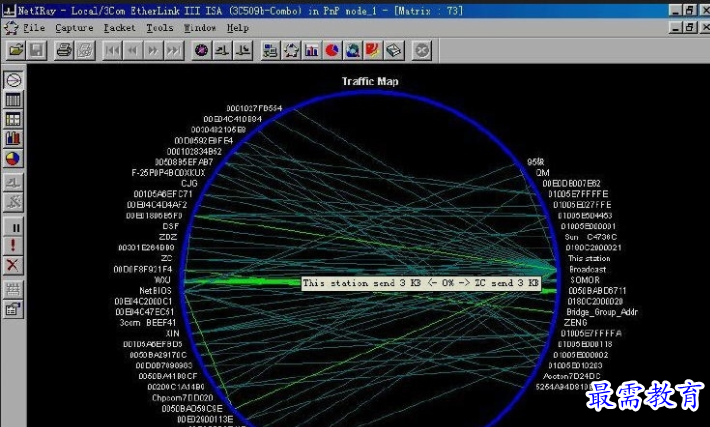Viewport: 710px width, 427px height.
Task: Open the Tools menu
Action: pos(159,28)
